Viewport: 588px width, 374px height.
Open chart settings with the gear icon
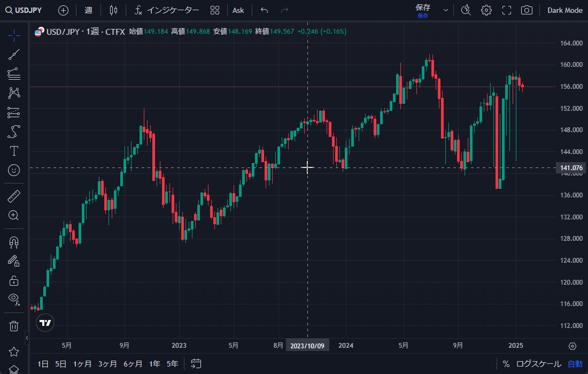click(486, 10)
